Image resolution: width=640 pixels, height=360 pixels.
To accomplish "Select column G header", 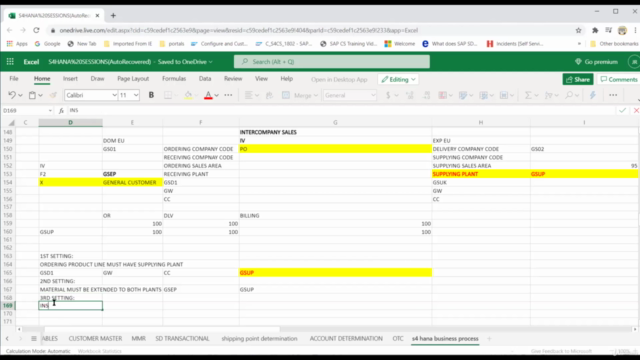I will pos(335,122).
